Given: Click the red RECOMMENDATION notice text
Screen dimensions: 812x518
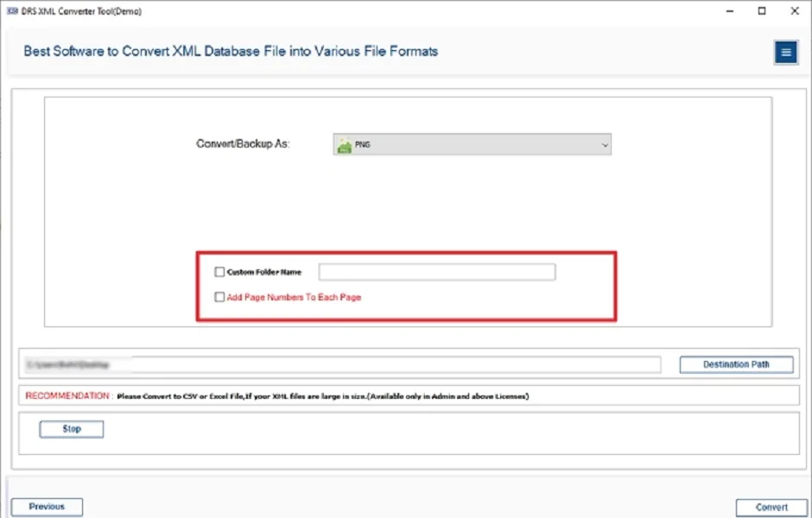Looking at the screenshot, I should (67, 395).
